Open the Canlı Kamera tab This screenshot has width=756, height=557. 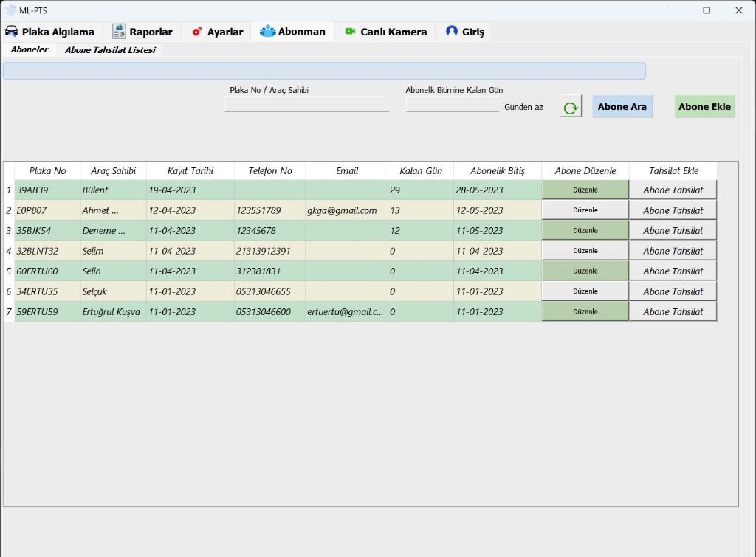[385, 32]
